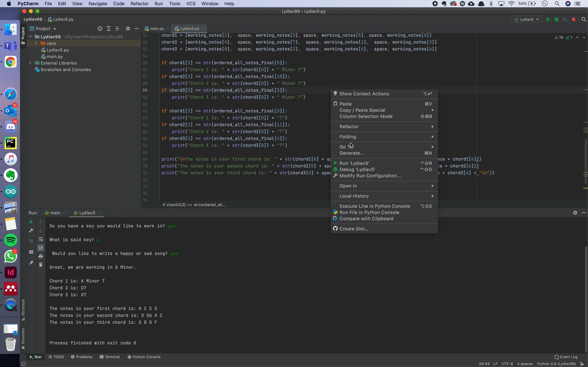588x367 pixels.
Task: Expand the venv folder in project tree
Action: click(x=36, y=43)
